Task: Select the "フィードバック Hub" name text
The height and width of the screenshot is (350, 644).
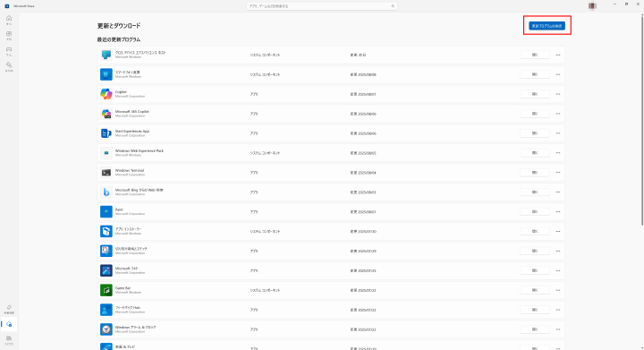Action: click(128, 307)
